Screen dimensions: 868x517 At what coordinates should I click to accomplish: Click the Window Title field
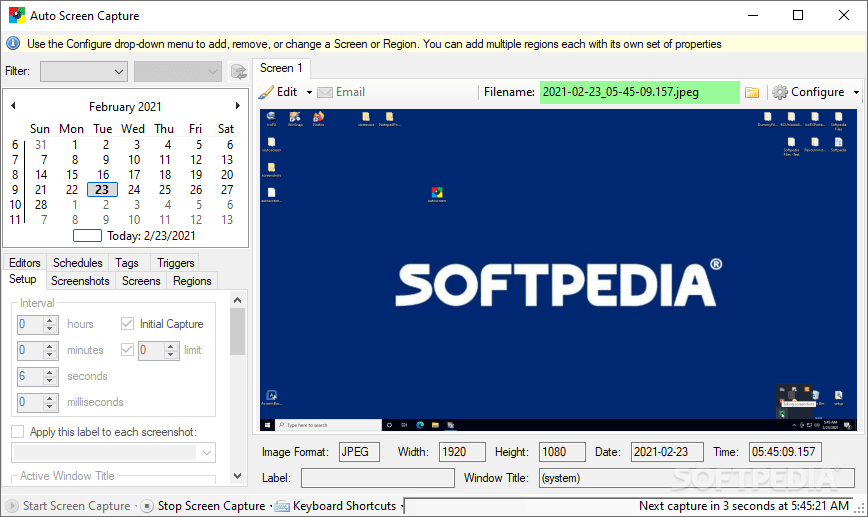pyautogui.click(x=696, y=478)
